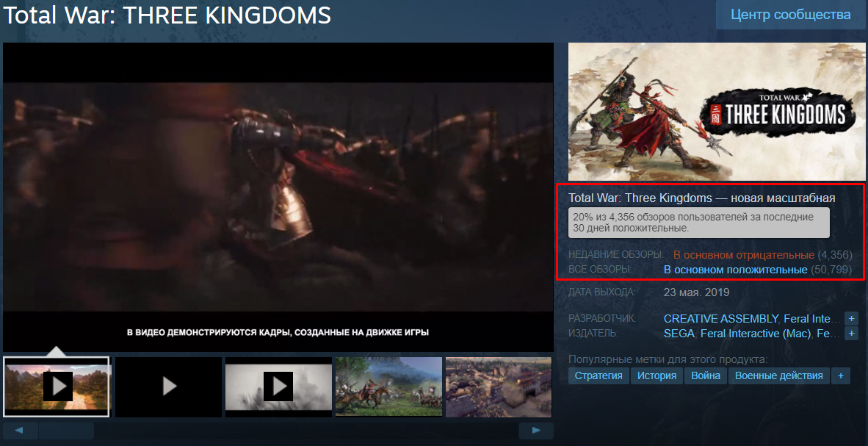
Task: Open the CREATIVE ASSEMBLY developer page
Action: pyautogui.click(x=720, y=319)
